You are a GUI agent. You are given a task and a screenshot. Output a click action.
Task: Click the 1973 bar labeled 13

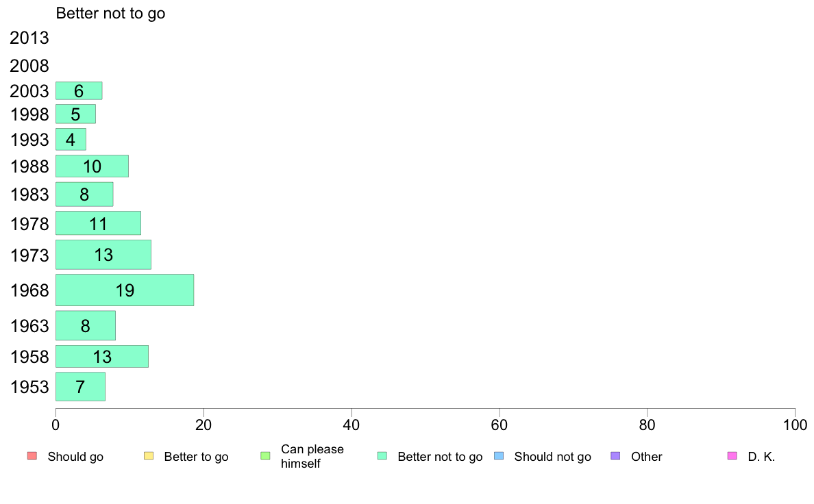click(103, 255)
